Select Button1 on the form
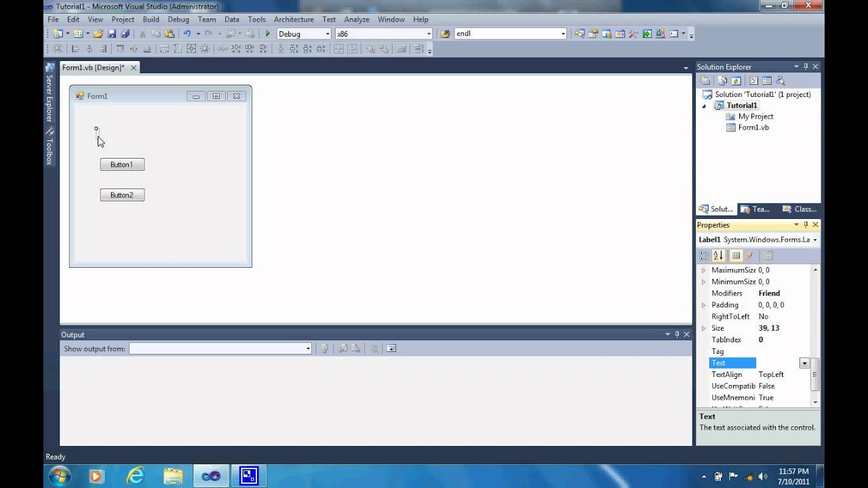 click(x=122, y=165)
